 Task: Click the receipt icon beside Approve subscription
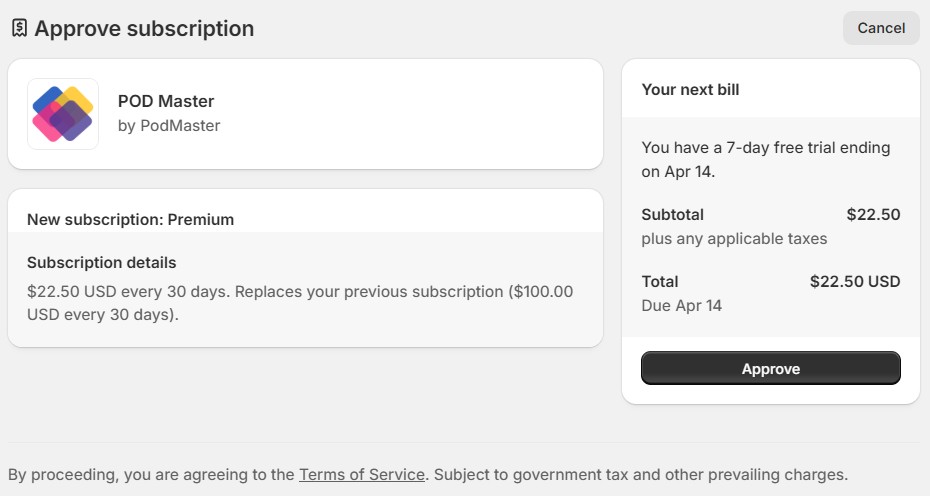click(19, 28)
